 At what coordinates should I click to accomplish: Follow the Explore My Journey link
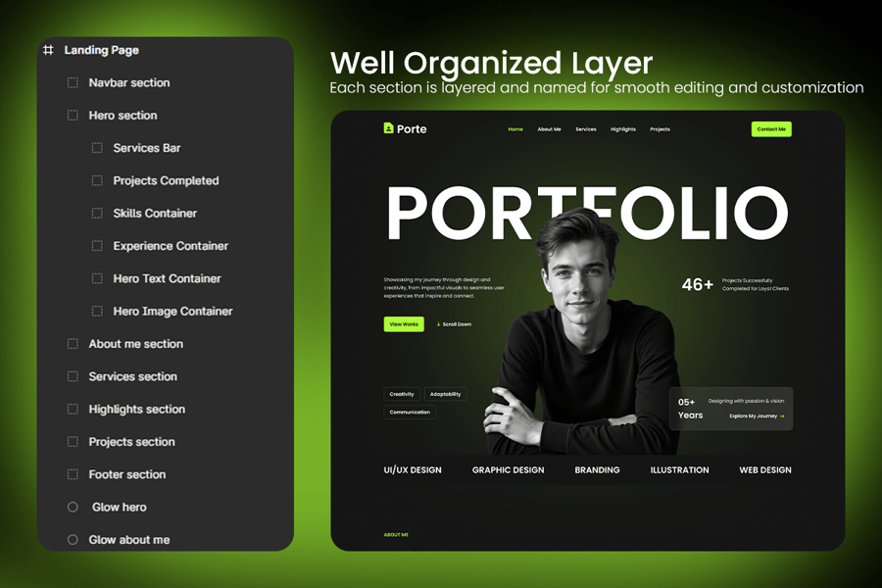pyautogui.click(x=757, y=416)
